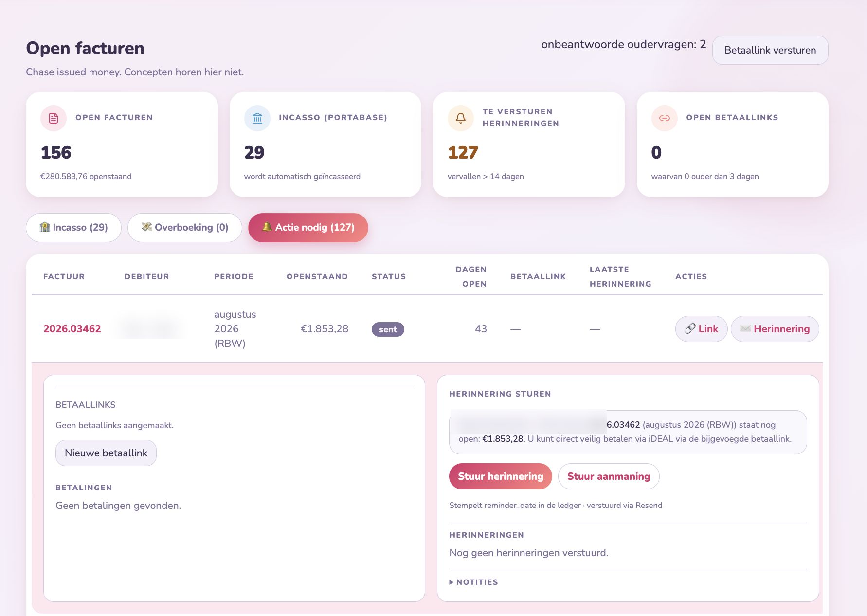Click the sent status badge

click(388, 329)
